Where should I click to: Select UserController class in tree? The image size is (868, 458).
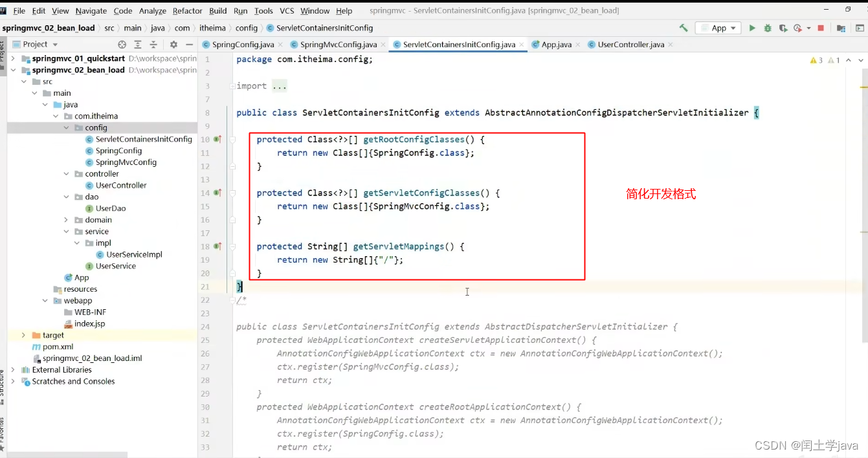121,185
